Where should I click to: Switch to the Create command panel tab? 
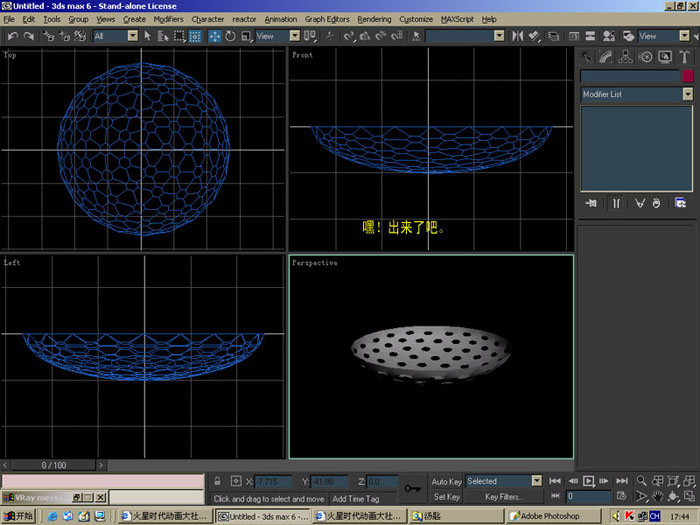587,57
